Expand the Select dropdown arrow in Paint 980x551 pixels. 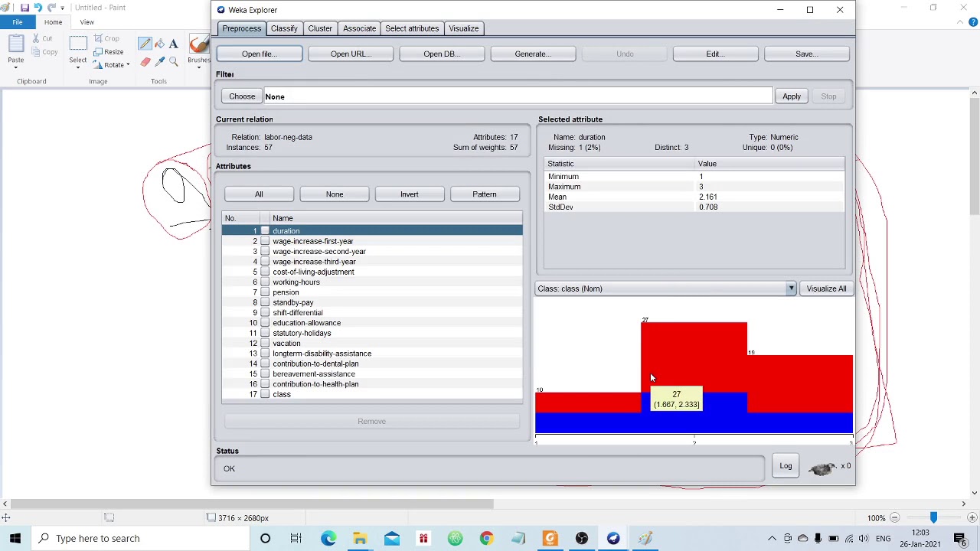[x=78, y=68]
